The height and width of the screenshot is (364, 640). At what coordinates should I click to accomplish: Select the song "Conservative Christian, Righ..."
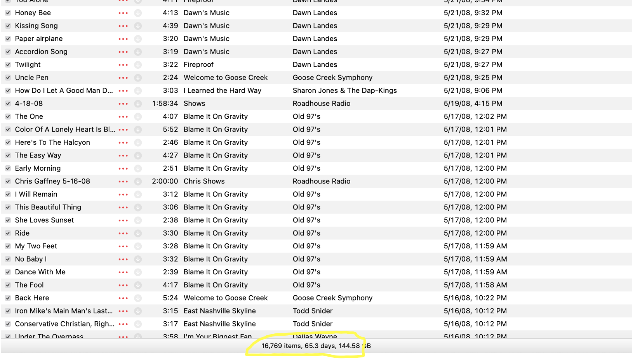click(65, 324)
